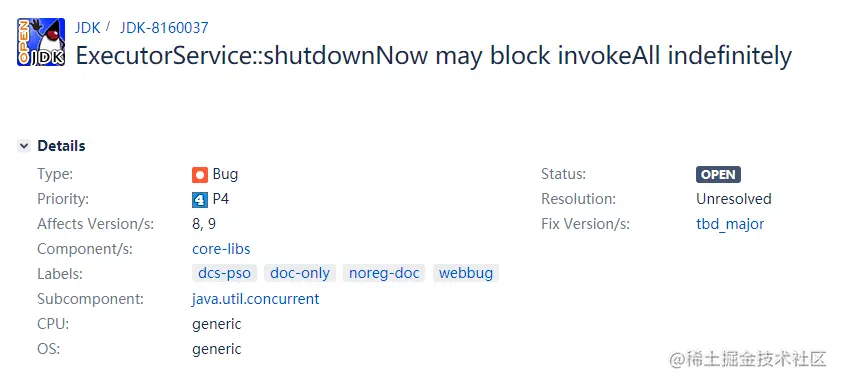Open the java.util.concurrent subcomponent link
841x383 pixels.
pos(255,299)
